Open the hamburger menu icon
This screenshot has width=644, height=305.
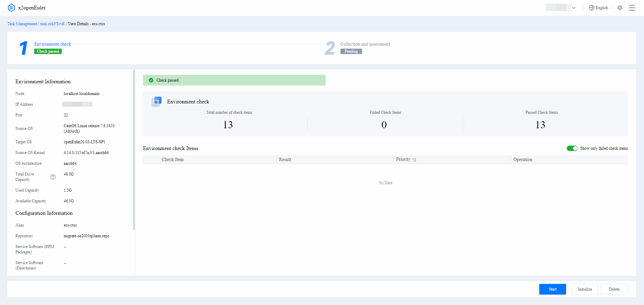(x=632, y=8)
